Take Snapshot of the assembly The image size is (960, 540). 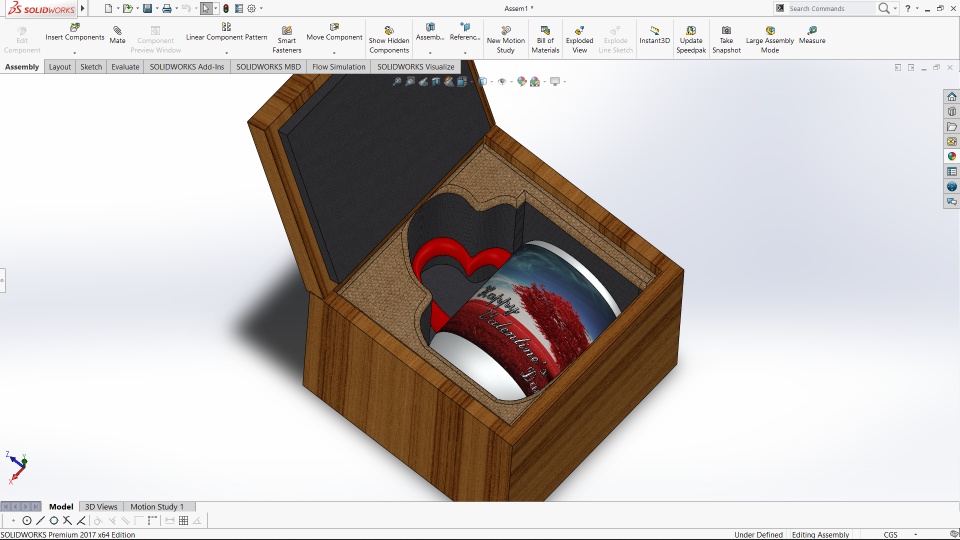click(726, 32)
